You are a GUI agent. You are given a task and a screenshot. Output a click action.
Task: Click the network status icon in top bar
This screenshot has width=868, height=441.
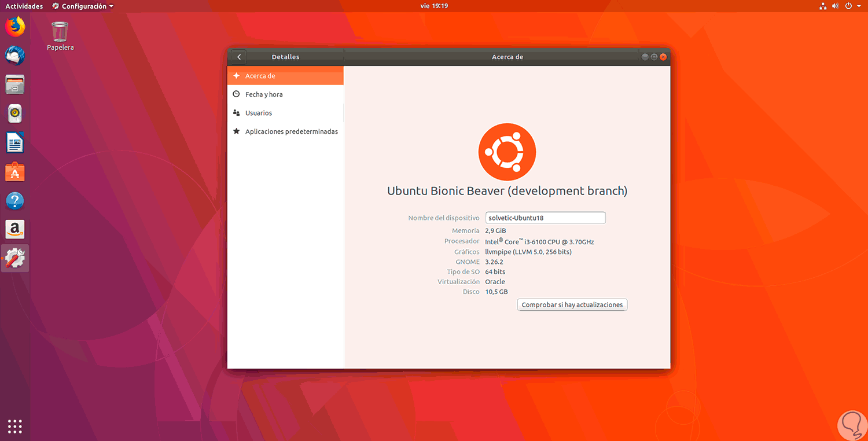click(x=823, y=6)
